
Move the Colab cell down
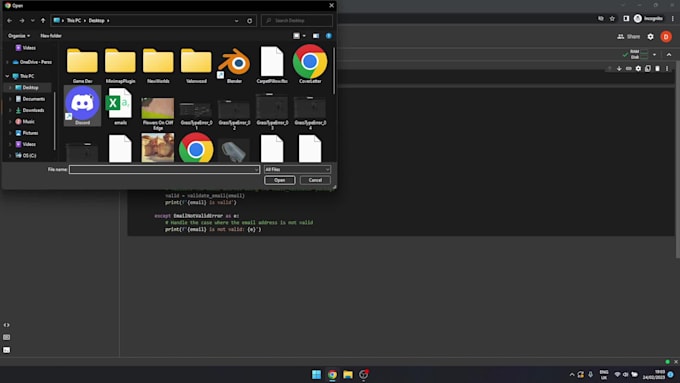click(619, 69)
